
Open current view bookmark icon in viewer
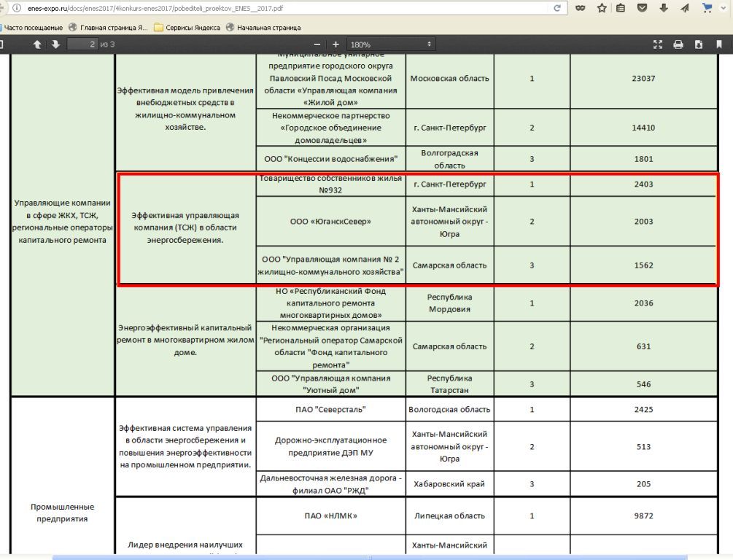click(x=719, y=44)
